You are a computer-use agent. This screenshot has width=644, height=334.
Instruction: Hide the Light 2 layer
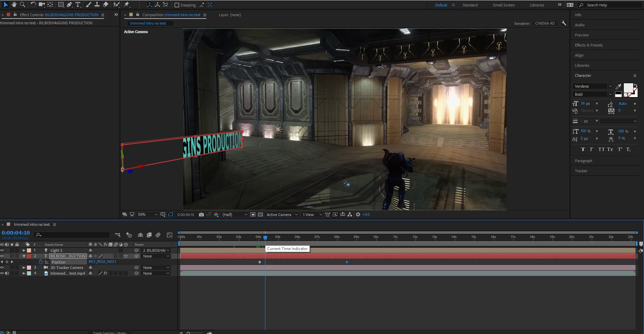click(2, 250)
